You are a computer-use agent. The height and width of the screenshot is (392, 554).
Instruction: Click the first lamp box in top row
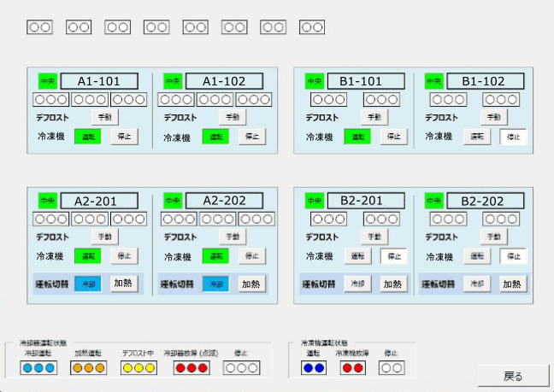point(39,27)
